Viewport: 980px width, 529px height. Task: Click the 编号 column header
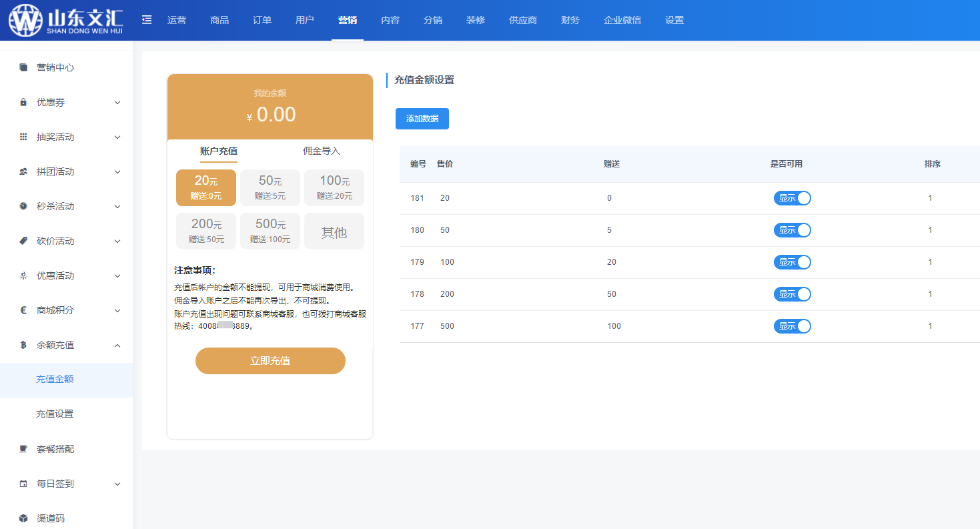pos(418,164)
